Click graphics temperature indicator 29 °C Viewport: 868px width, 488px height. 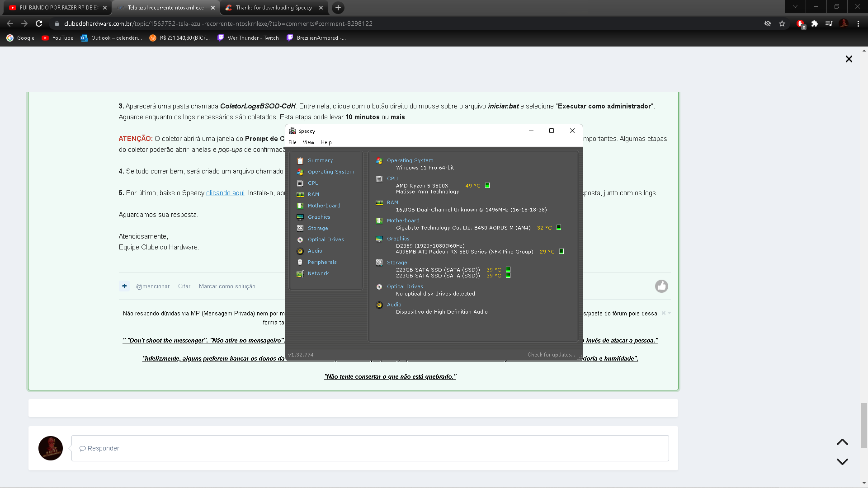(x=547, y=252)
